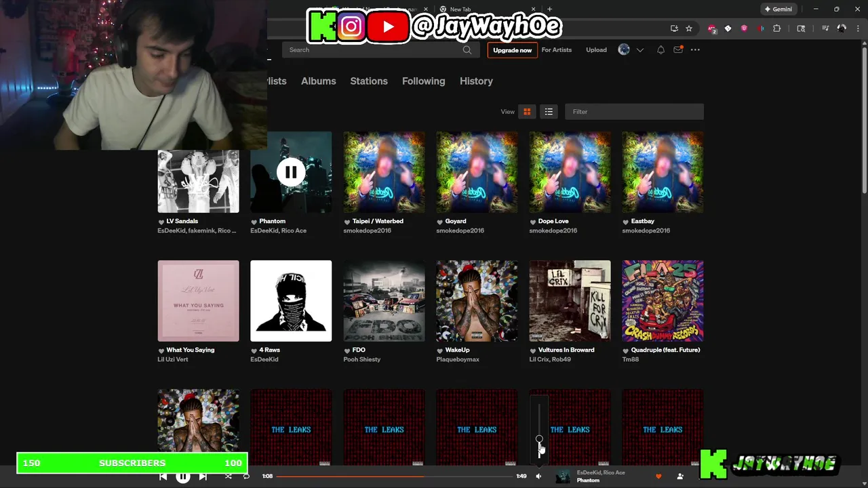
Task: Open artist Plaqueboymax
Action: [458, 359]
